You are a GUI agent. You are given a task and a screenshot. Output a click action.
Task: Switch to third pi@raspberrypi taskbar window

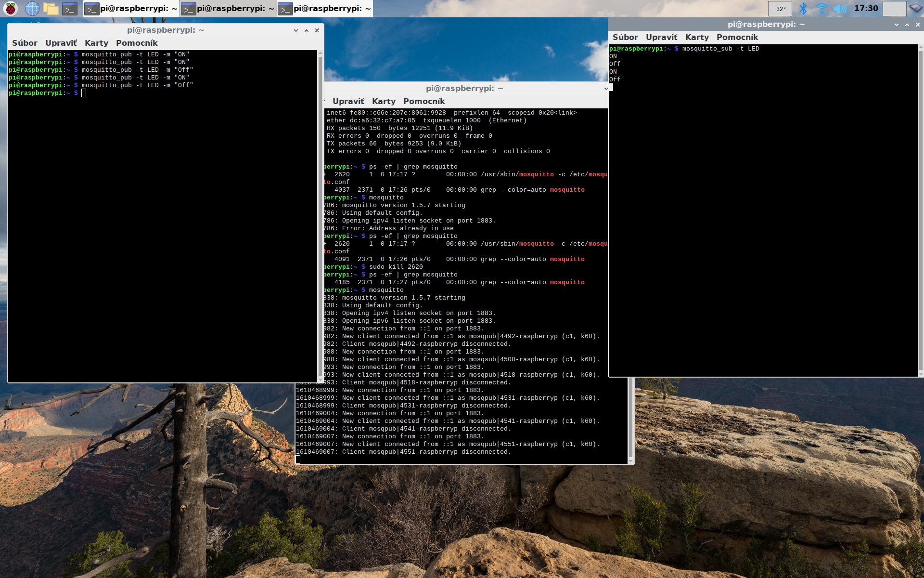pos(325,8)
